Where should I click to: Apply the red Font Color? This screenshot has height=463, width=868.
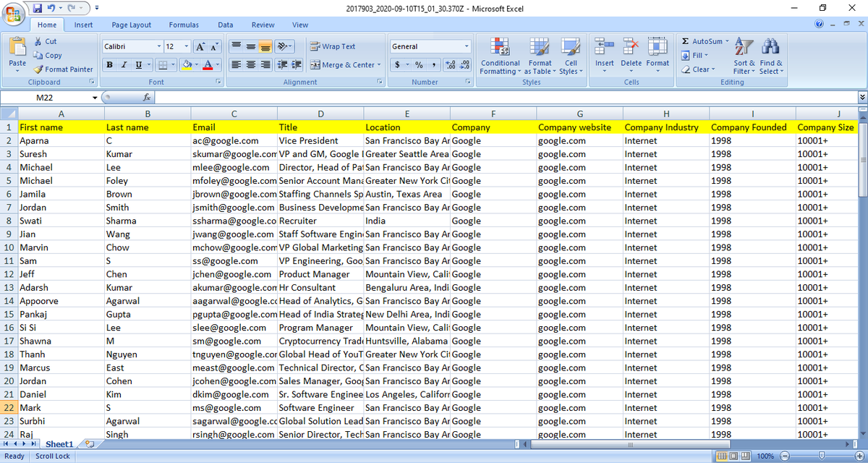[208, 65]
